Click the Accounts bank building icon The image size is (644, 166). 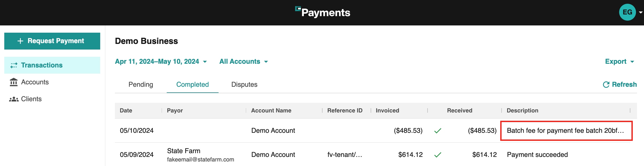14,82
